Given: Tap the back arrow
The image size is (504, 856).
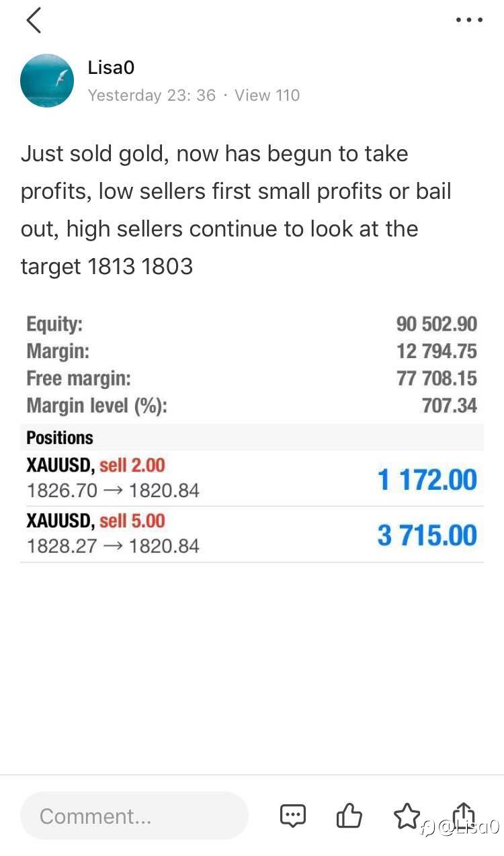Looking at the screenshot, I should [x=34, y=21].
